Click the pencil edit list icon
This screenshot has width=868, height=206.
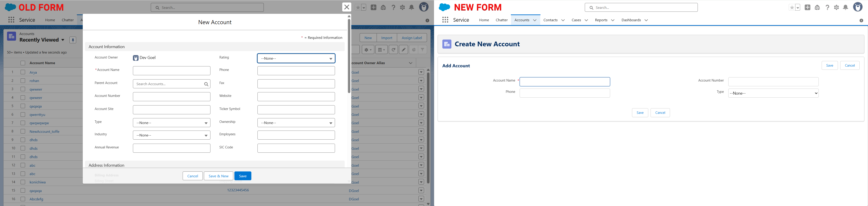403,50
